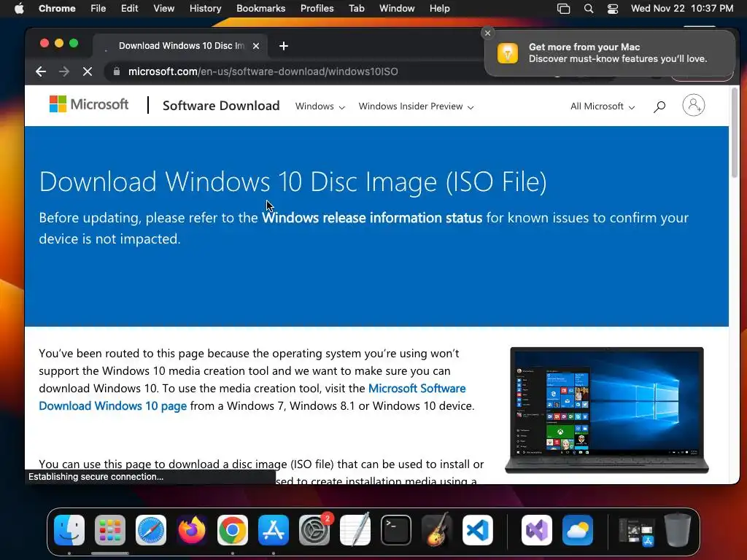
Task: Launch Terminal from the dock
Action: [x=396, y=529]
